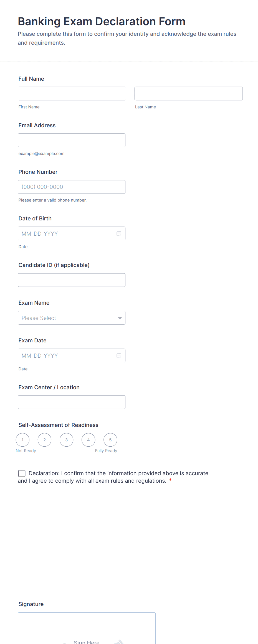Click the Exam Center / Location field

tap(72, 402)
